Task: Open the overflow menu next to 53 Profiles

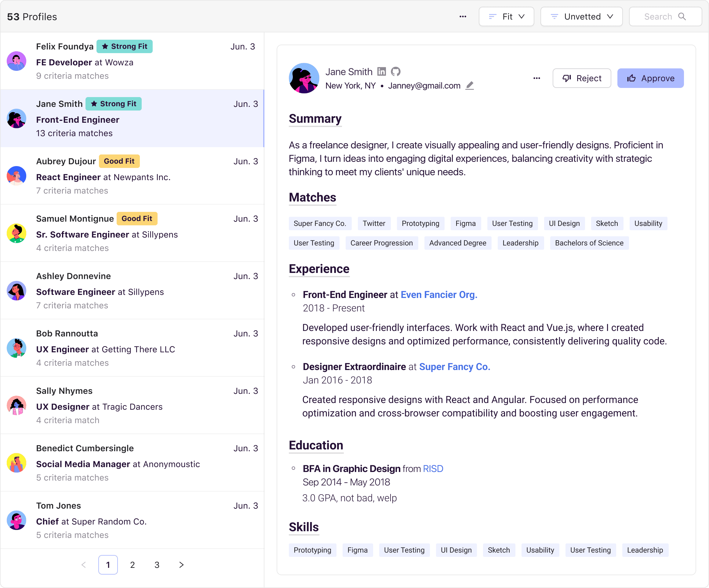Action: tap(463, 16)
